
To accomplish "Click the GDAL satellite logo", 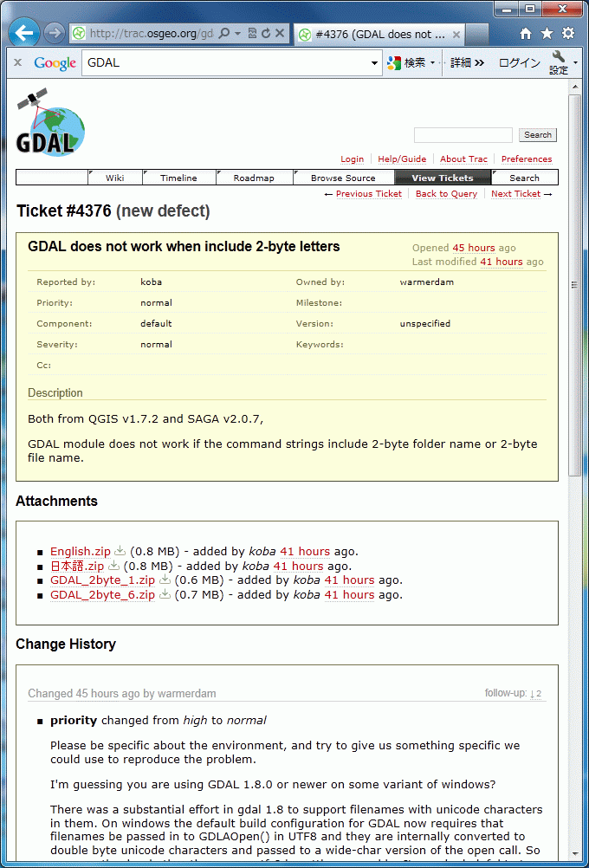I will pyautogui.click(x=50, y=122).
